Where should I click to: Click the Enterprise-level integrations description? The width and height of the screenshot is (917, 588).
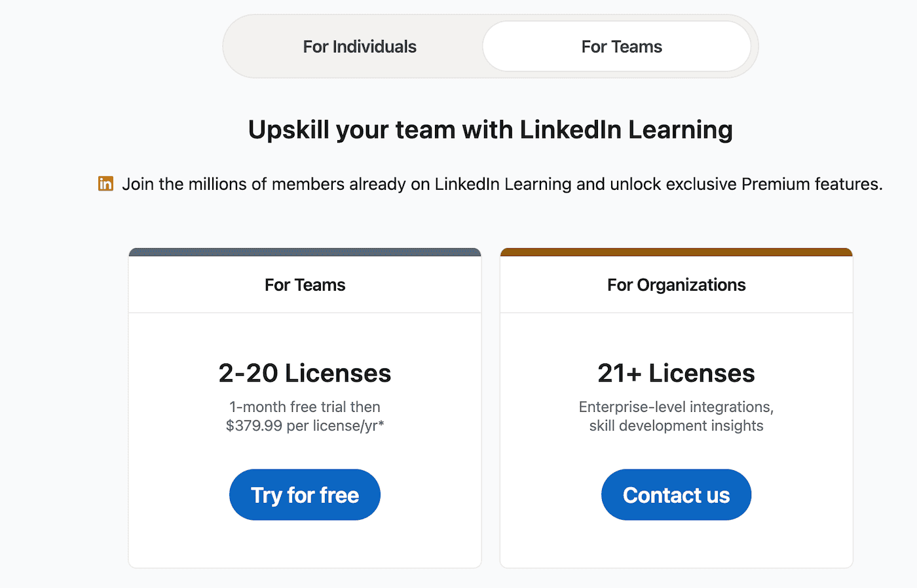676,407
